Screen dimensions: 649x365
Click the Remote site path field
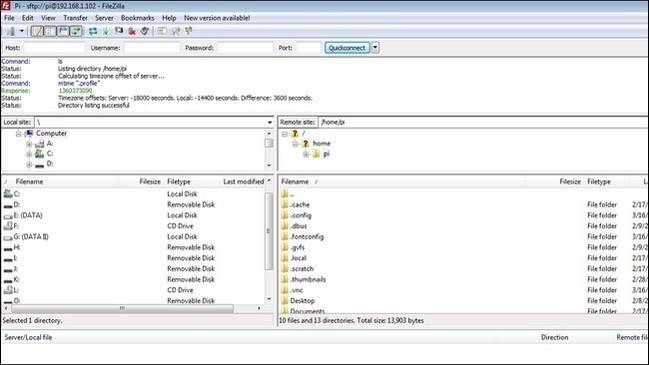pos(483,122)
